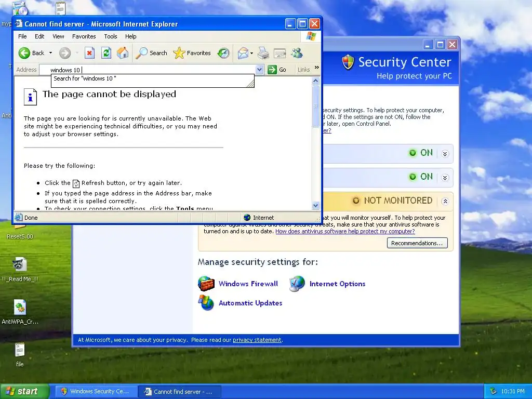532x399 pixels.
Task: Click the Internet Options text link
Action: [x=337, y=284]
